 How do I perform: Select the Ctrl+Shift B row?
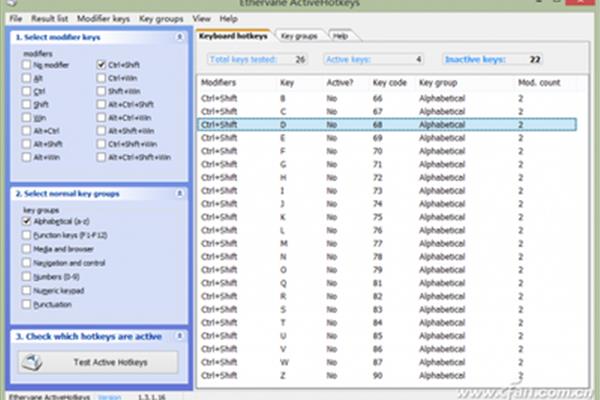387,98
